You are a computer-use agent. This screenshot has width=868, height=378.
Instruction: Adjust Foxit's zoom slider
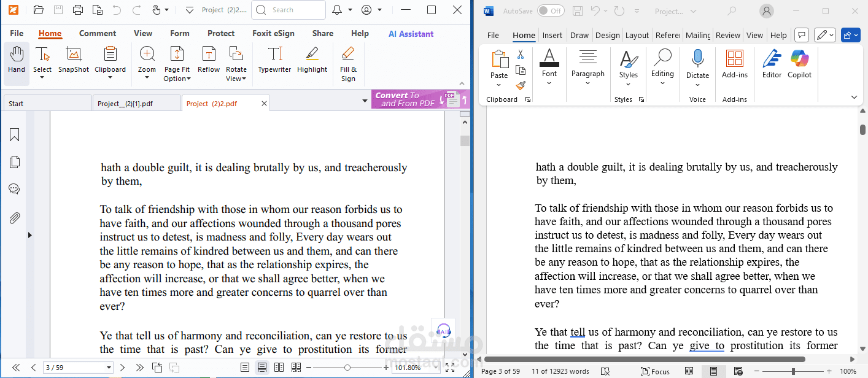pos(347,366)
